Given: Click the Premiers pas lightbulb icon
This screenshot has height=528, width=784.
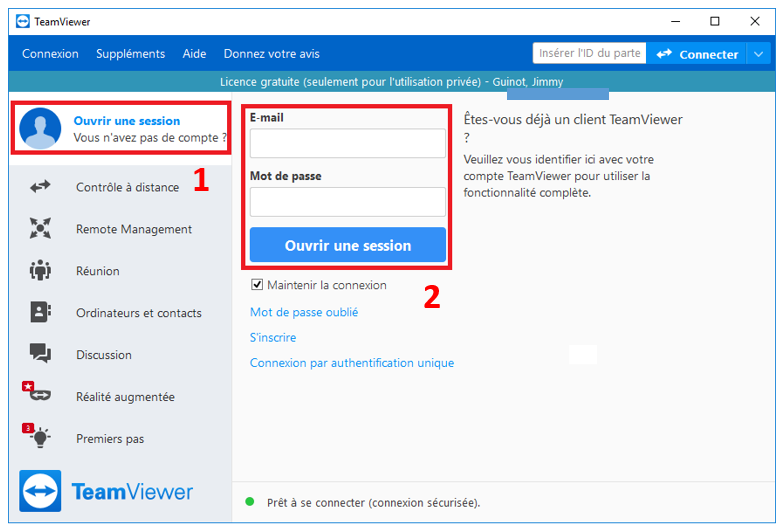Looking at the screenshot, I should 37,437.
